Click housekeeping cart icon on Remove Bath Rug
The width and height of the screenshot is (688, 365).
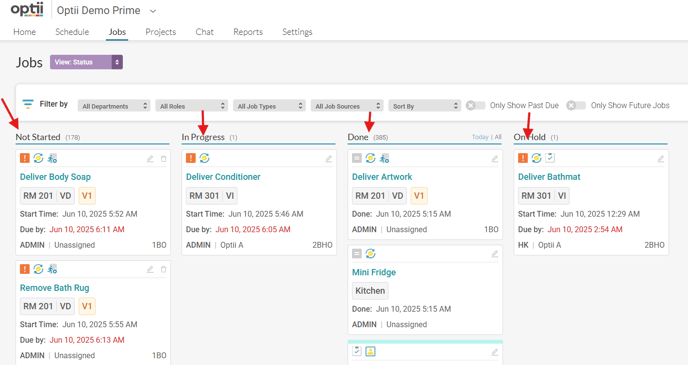click(x=52, y=269)
